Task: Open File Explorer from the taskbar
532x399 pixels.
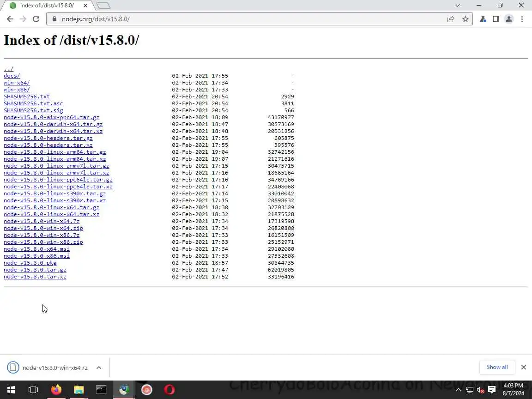Action: pyautogui.click(x=79, y=389)
